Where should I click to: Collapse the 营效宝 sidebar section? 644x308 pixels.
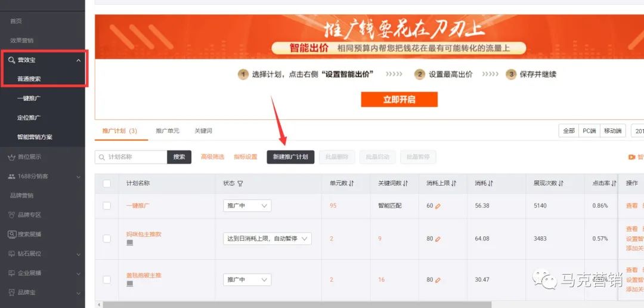point(79,60)
